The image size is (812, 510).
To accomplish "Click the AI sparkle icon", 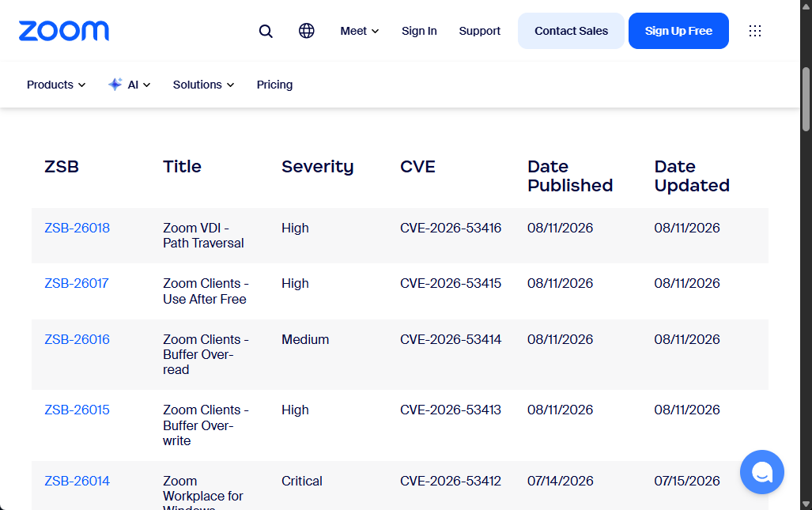I will (115, 85).
